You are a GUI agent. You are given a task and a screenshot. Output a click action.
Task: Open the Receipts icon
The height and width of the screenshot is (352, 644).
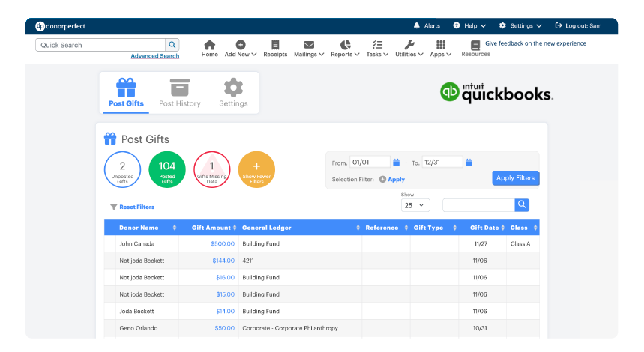275,45
